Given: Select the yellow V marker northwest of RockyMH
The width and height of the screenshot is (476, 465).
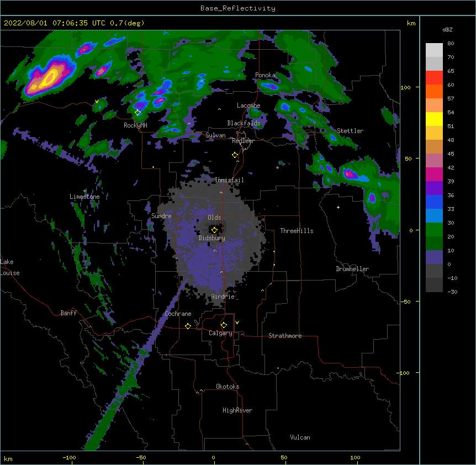Looking at the screenshot, I should 97,102.
